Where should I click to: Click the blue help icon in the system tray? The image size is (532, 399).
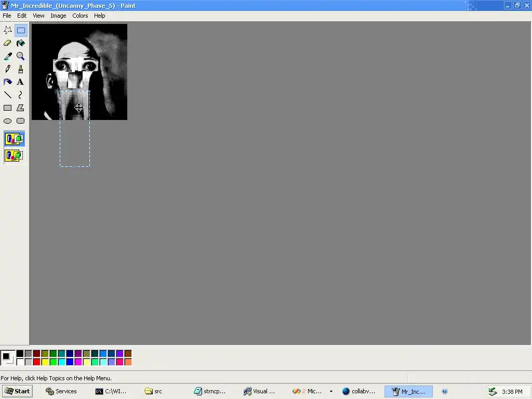tap(445, 391)
